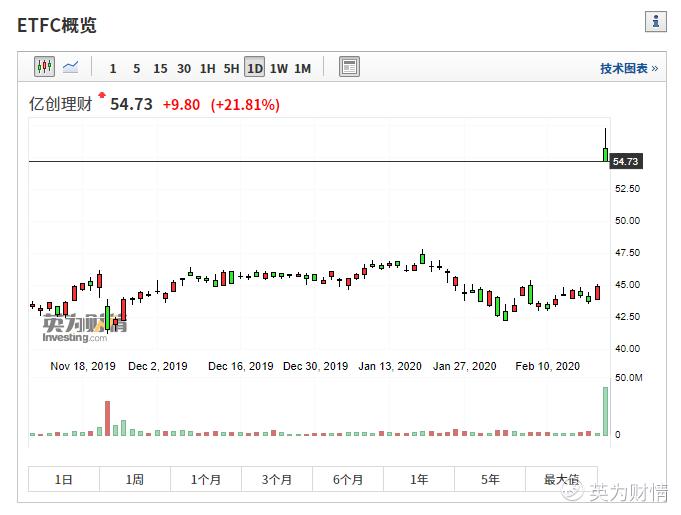The height and width of the screenshot is (515, 681).
Task: Select the 3个月 range tab
Action: click(277, 479)
